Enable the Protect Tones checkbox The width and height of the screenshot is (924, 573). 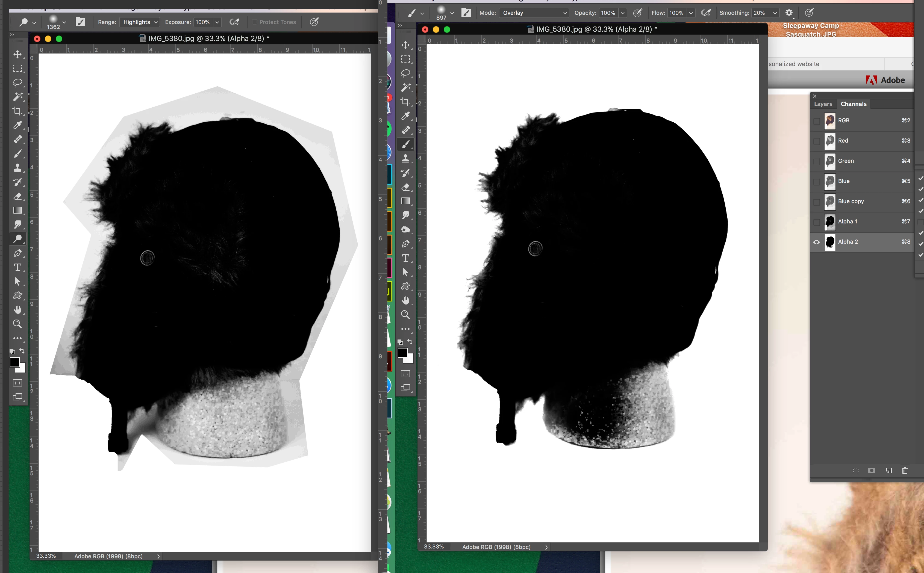[x=255, y=22]
